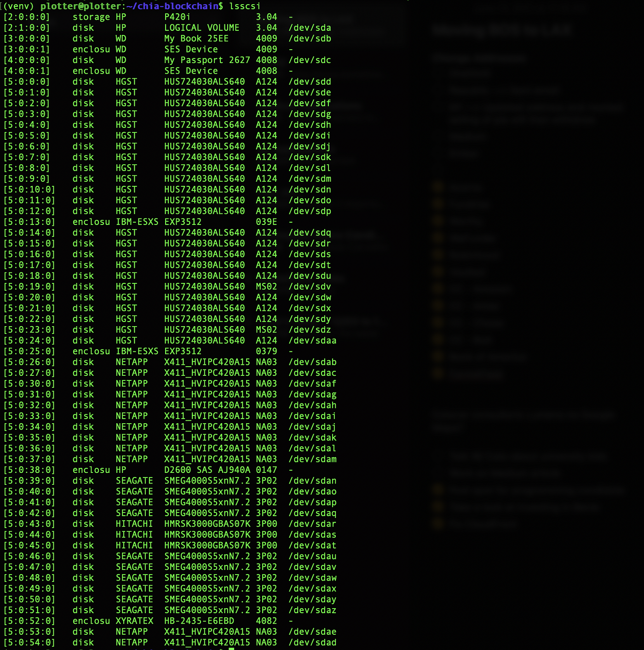The width and height of the screenshot is (644, 650).
Task: Click "3.04" in row [2:1:0:0]
Action: point(267,28)
